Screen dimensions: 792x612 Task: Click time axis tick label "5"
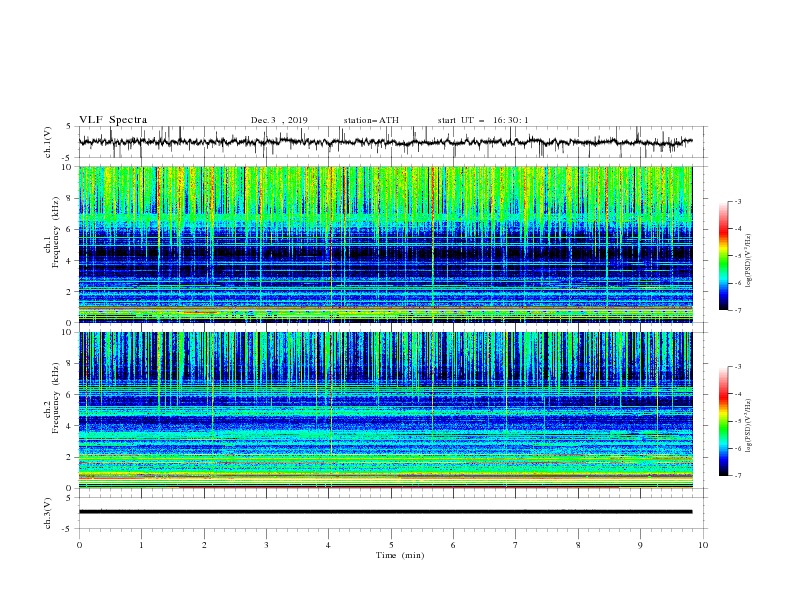coord(391,545)
